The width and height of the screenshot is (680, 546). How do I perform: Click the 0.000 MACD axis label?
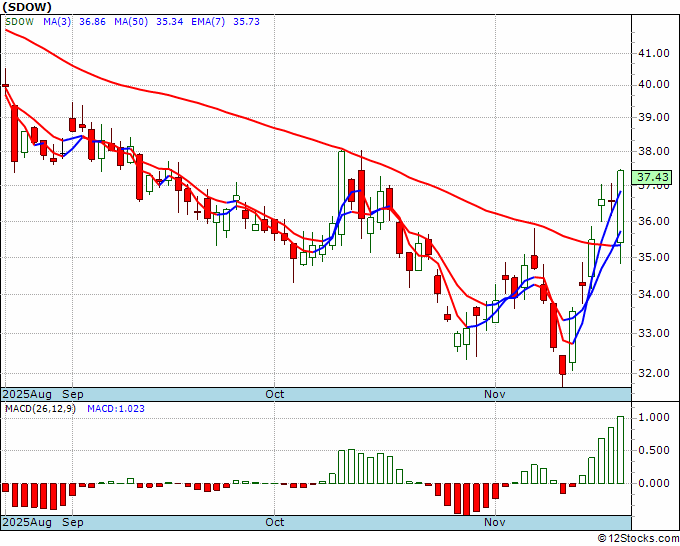(654, 483)
